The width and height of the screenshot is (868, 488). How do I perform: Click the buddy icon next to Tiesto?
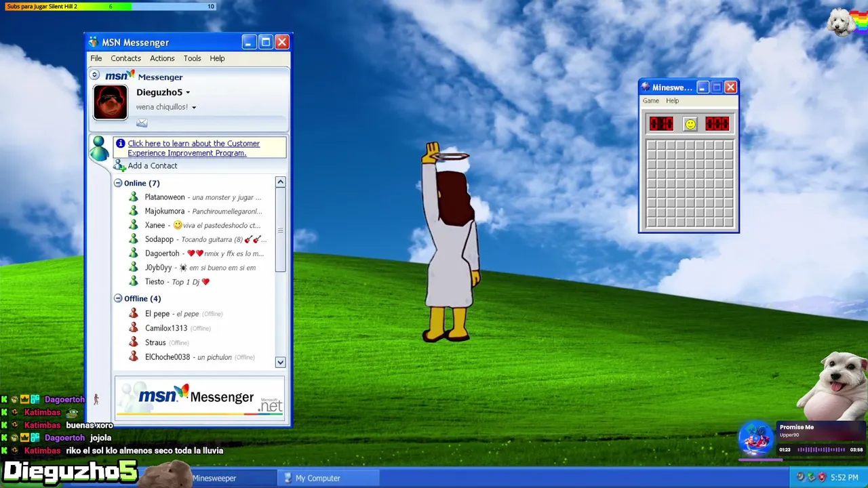click(x=134, y=281)
